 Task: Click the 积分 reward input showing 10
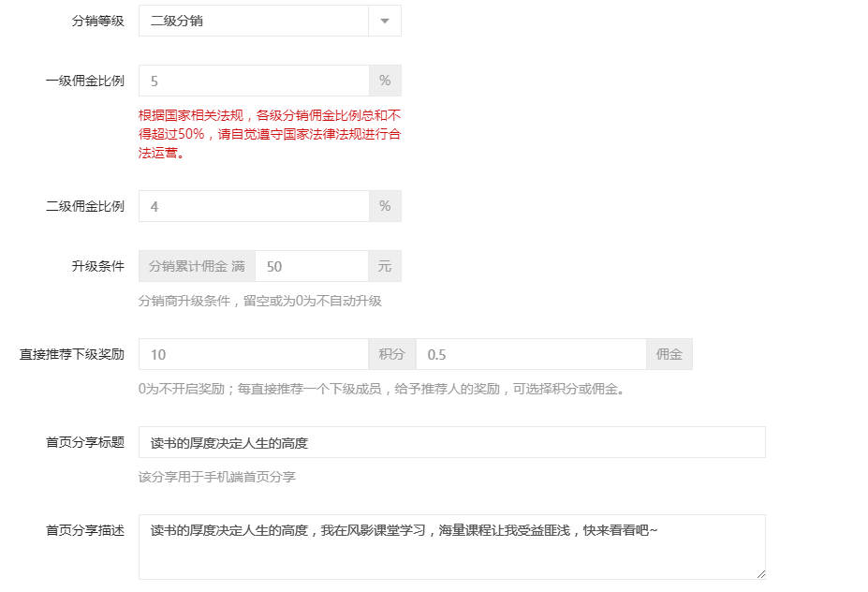254,354
